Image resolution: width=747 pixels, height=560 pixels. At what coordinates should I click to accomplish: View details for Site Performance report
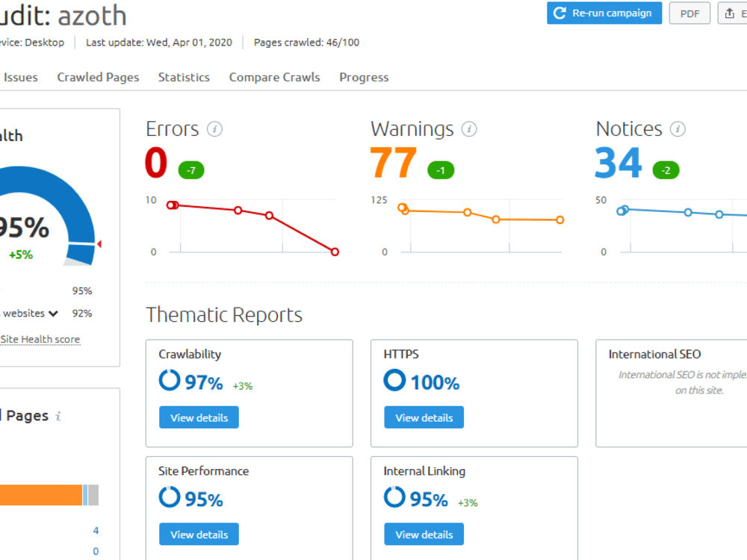coord(199,535)
